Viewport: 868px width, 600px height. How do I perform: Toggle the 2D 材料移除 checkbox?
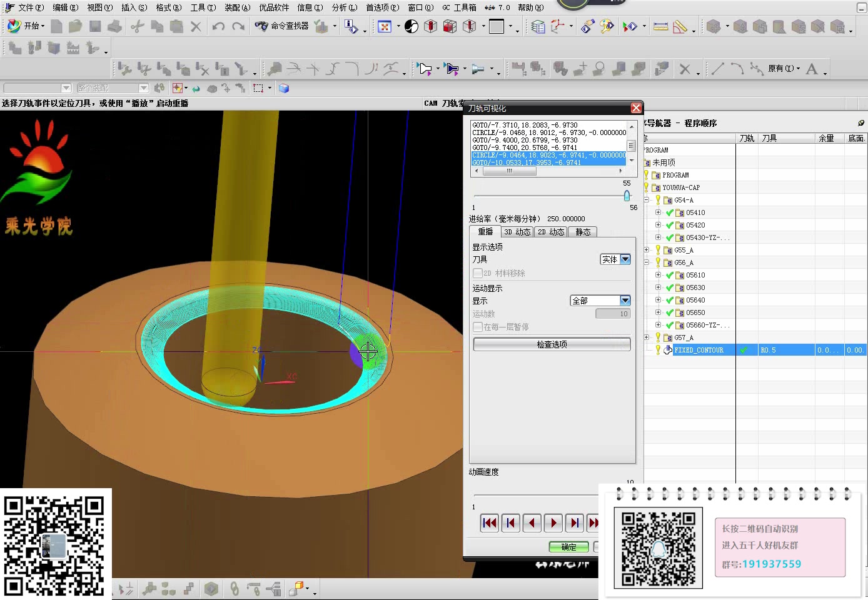478,273
